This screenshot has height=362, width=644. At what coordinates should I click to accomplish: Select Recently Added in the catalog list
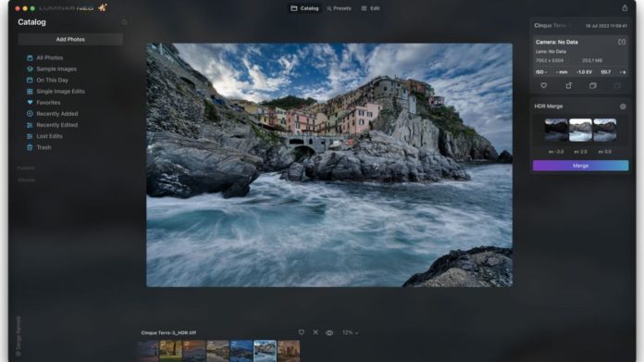[57, 113]
